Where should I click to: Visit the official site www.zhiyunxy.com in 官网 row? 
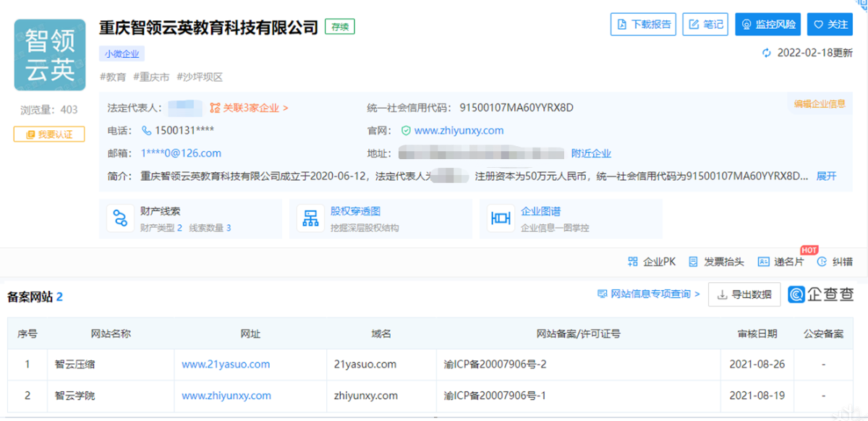[x=459, y=131]
